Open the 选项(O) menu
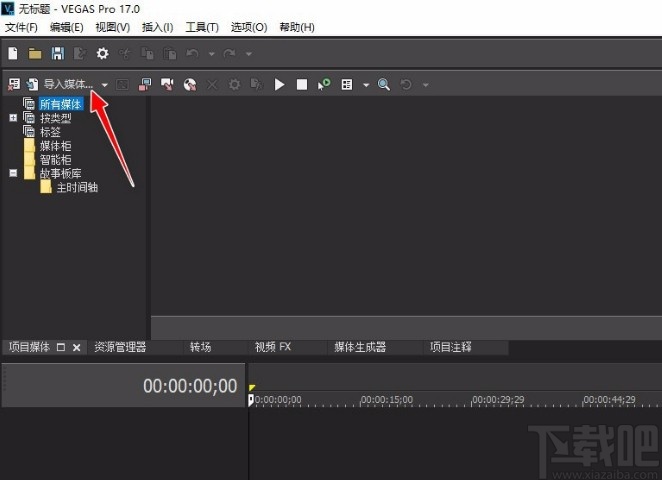Image resolution: width=662 pixels, height=480 pixels. click(249, 27)
